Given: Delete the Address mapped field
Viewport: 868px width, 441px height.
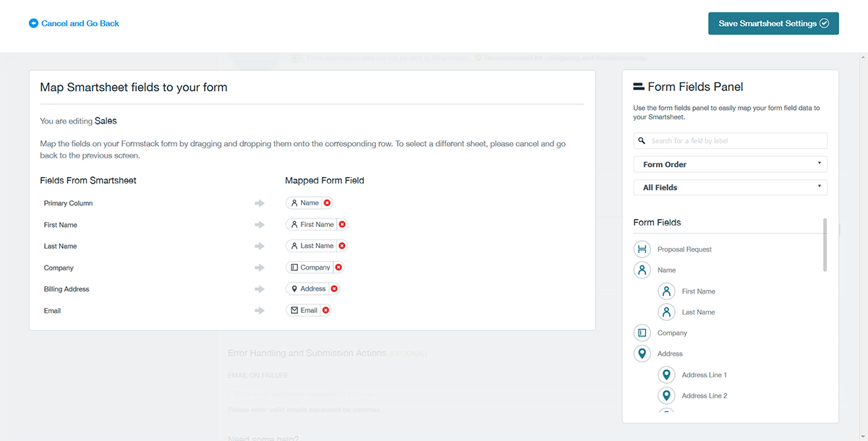Looking at the screenshot, I should tap(333, 288).
